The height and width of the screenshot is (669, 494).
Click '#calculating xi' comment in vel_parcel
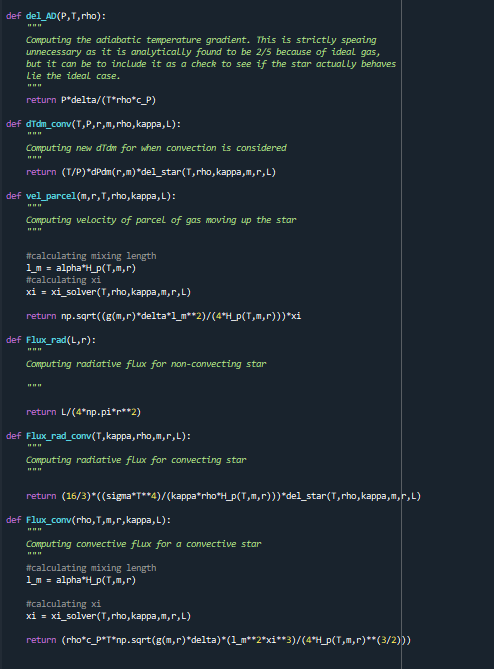pos(64,280)
